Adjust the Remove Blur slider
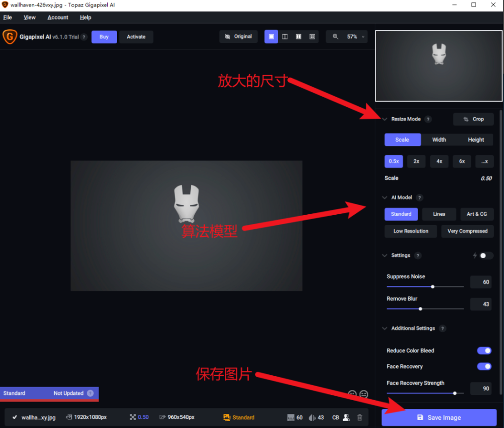Viewport: 504px width, 428px height. point(425,309)
